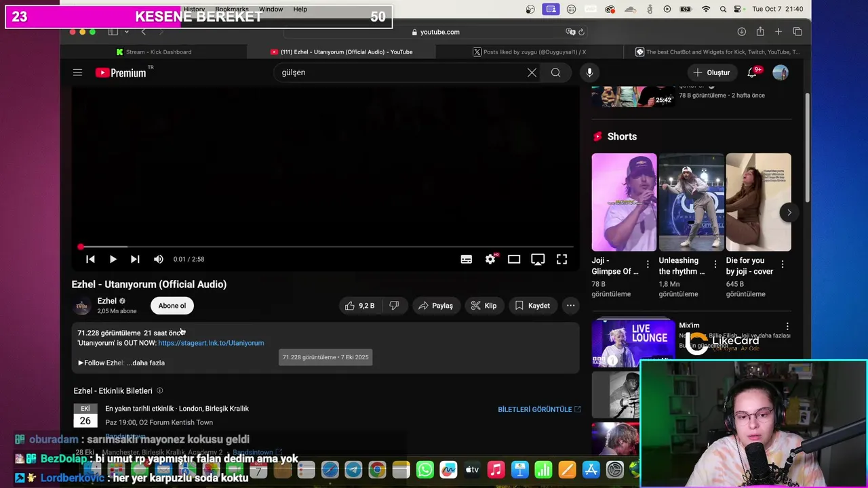
Task: Toggle Safari sidebar
Action: click(113, 32)
